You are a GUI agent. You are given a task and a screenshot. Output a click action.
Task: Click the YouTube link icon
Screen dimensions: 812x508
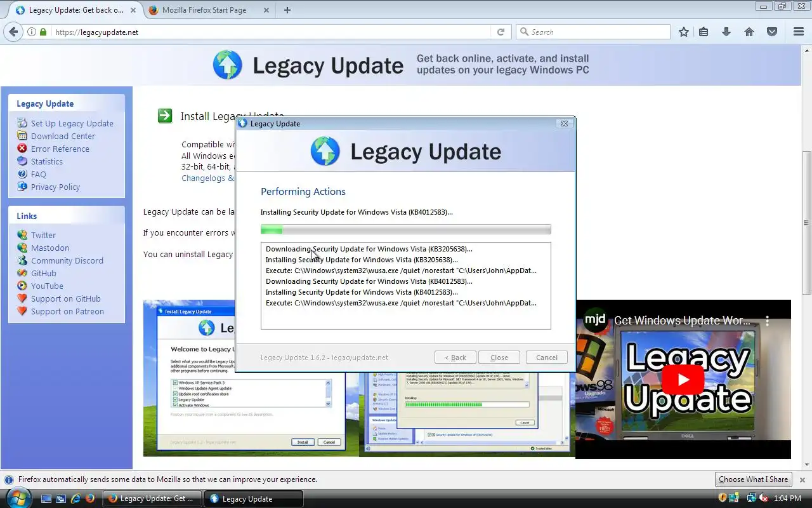pyautogui.click(x=22, y=286)
